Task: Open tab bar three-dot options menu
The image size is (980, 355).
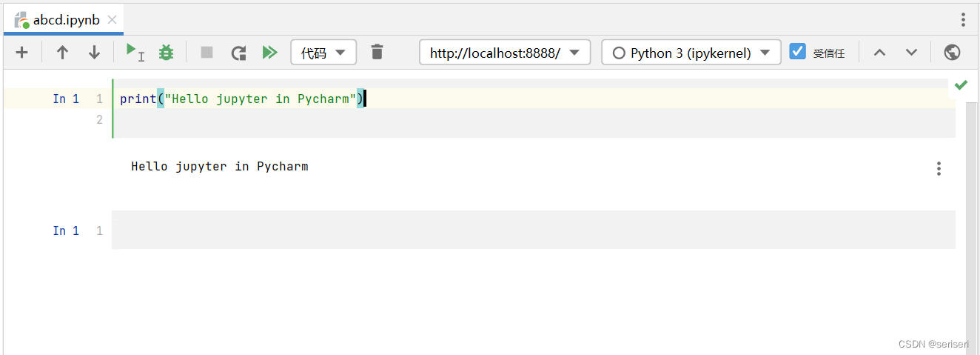Action: [x=963, y=20]
